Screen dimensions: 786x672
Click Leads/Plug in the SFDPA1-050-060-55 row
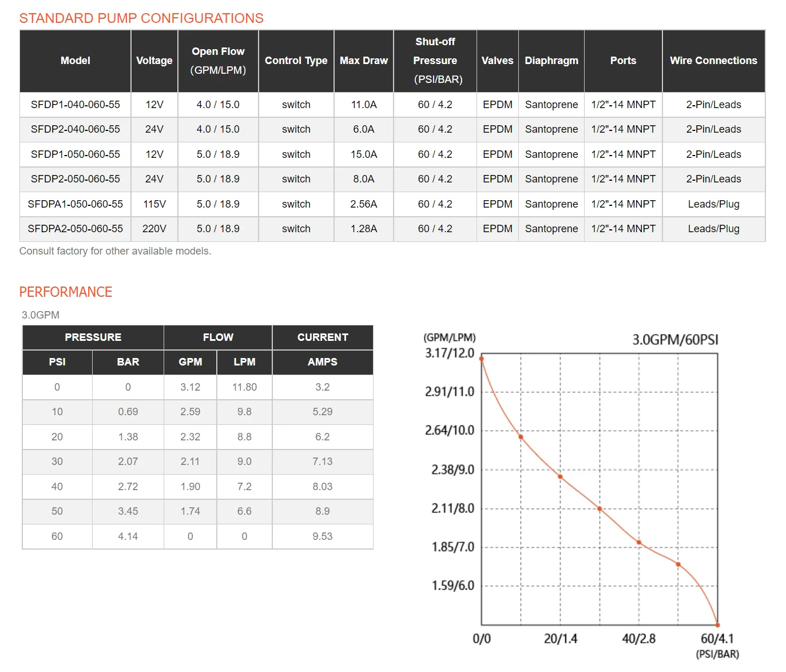pyautogui.click(x=714, y=204)
